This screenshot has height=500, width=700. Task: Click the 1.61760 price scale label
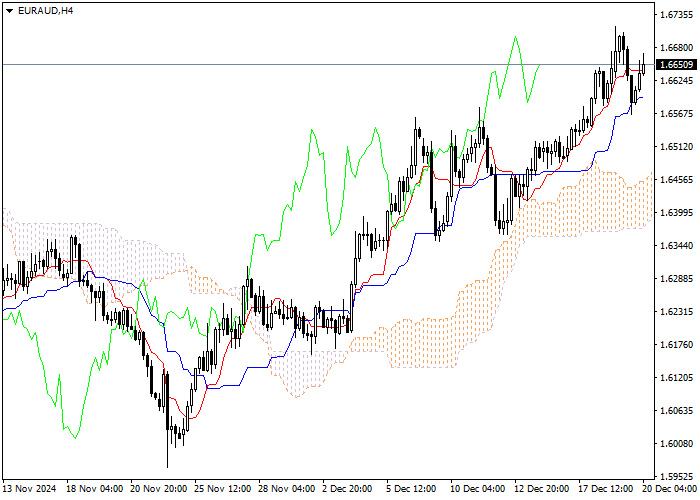[x=677, y=345]
